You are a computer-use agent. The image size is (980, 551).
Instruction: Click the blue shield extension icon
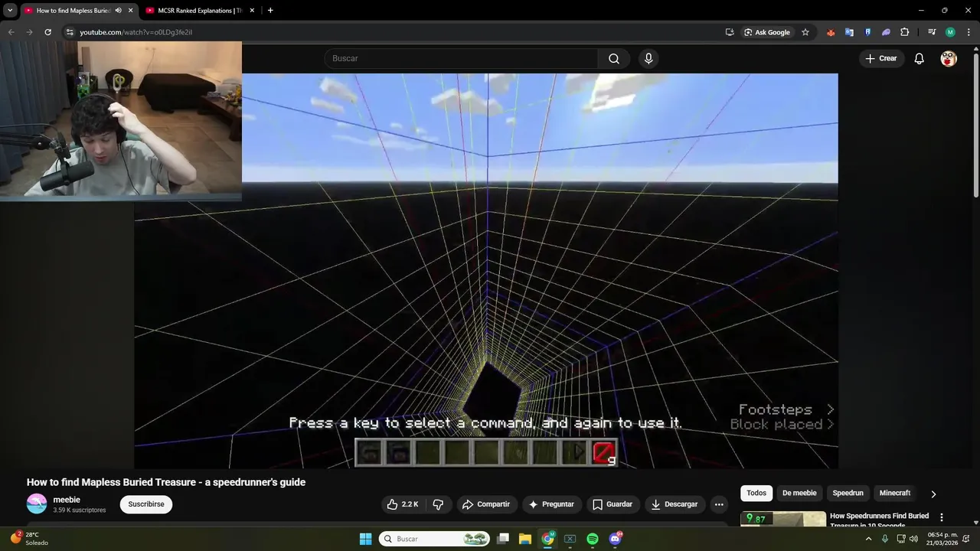point(867,32)
